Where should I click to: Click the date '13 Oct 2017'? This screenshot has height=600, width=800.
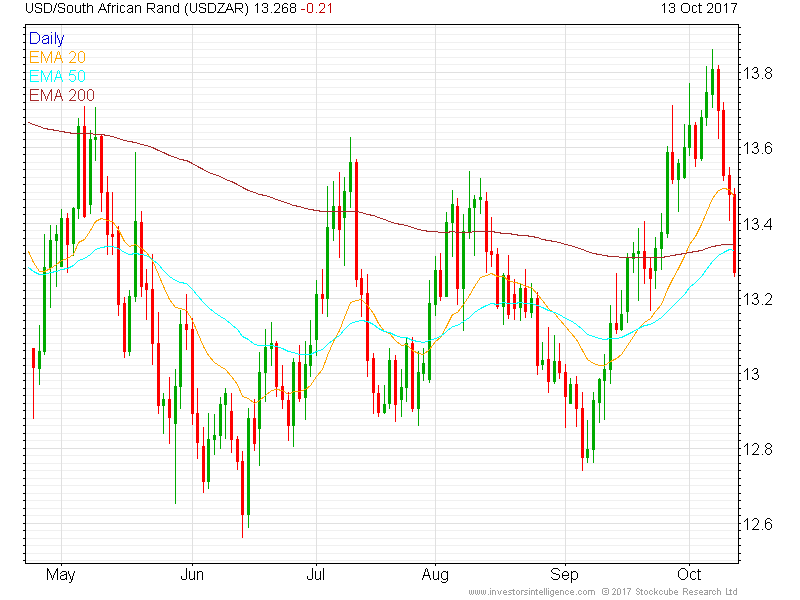[x=699, y=9]
